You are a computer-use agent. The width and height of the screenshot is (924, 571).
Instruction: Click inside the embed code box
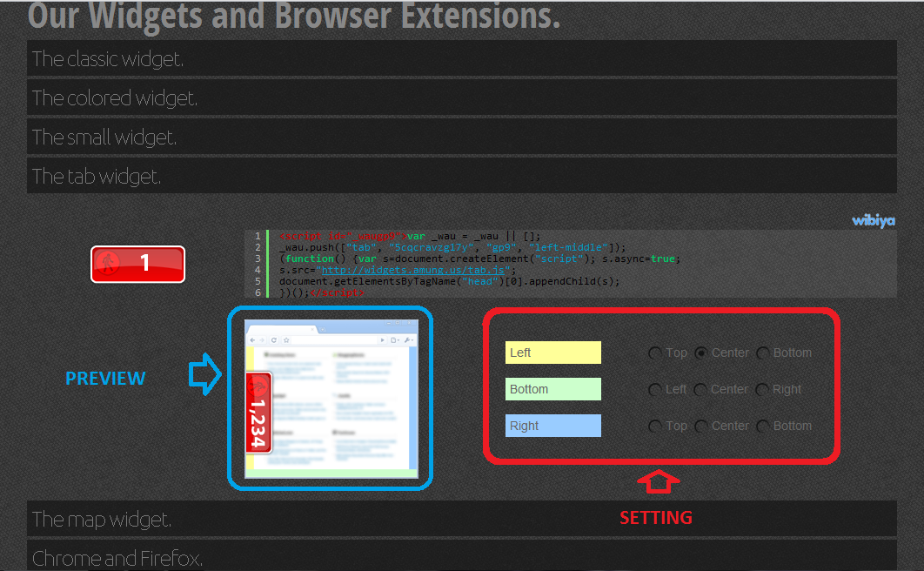click(571, 264)
